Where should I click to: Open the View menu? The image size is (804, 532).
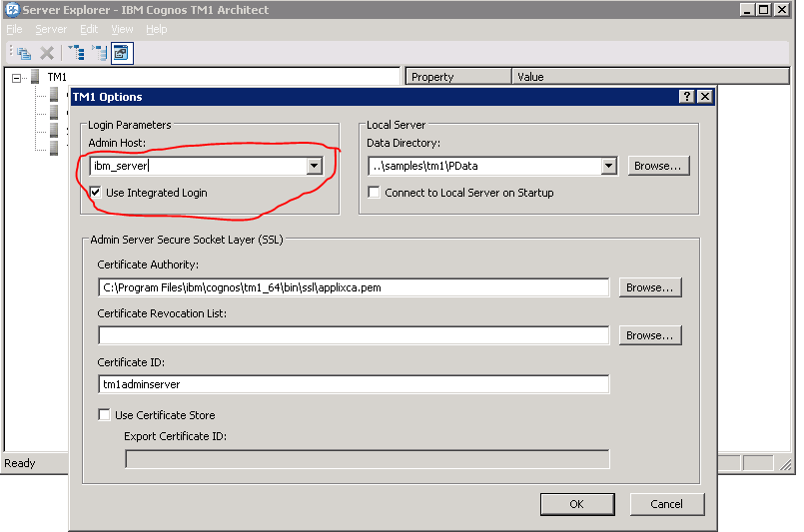[122, 29]
